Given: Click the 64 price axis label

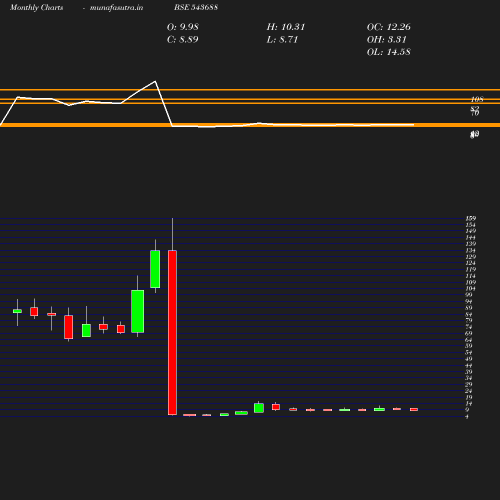Looking at the screenshot, I should [469, 340].
